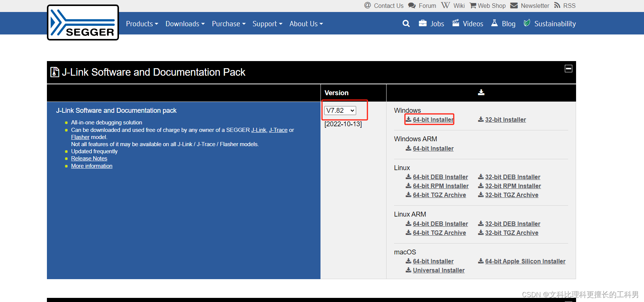Download Linux ARM 32-bit TGZ Archive
644x302 pixels.
point(512,233)
